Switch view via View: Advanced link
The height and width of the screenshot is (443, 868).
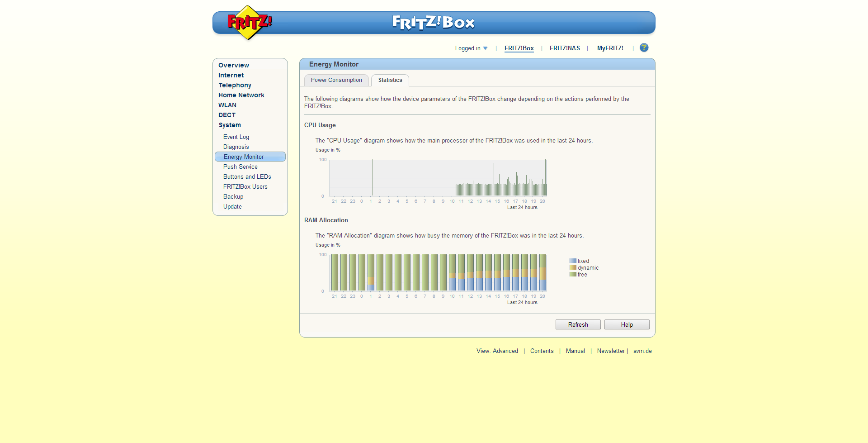pyautogui.click(x=497, y=351)
